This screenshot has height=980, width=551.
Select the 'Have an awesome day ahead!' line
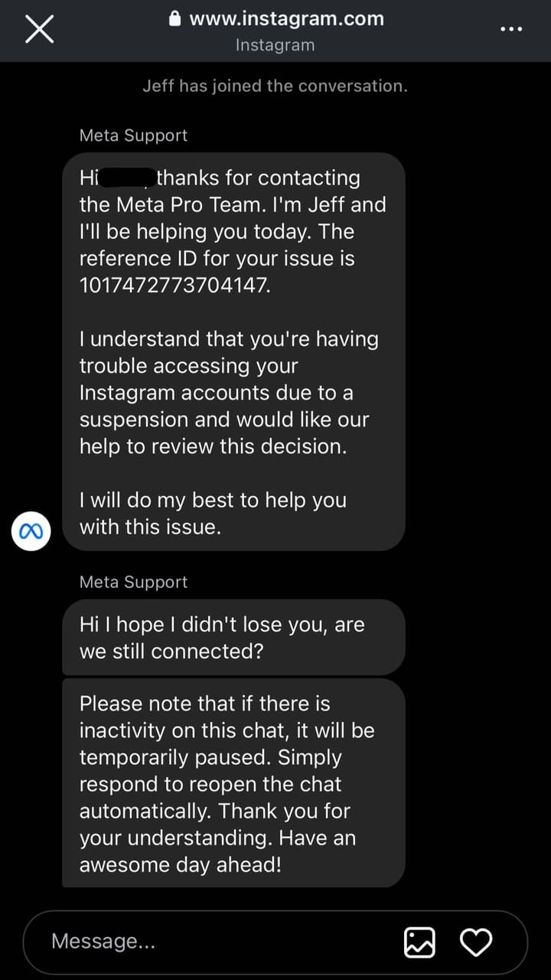tap(217, 851)
